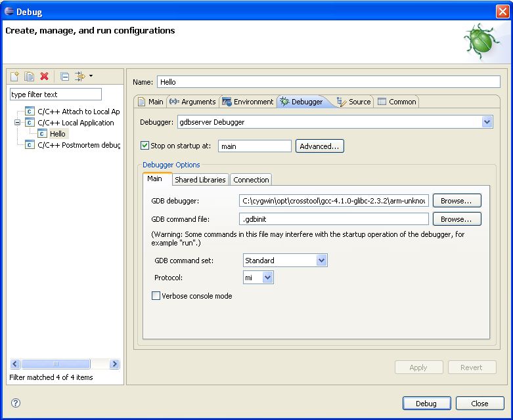Click the Apply button
This screenshot has width=513, height=420.
pos(419,367)
